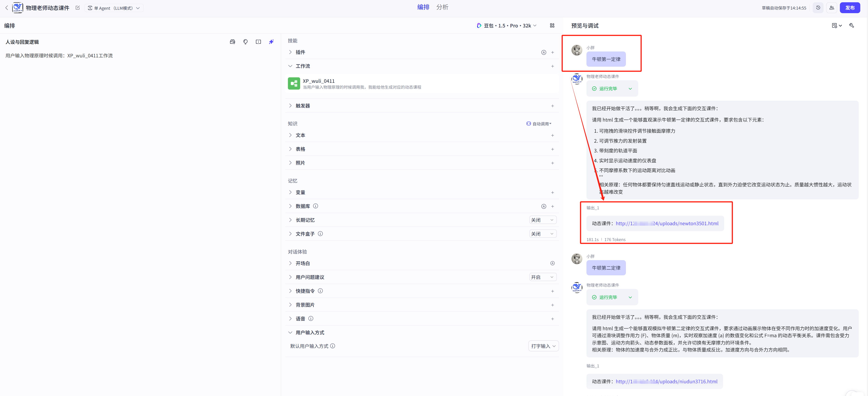Screen dimensions: 868x396
Task: Expand first 运行完毕 status details
Action: tap(630, 88)
